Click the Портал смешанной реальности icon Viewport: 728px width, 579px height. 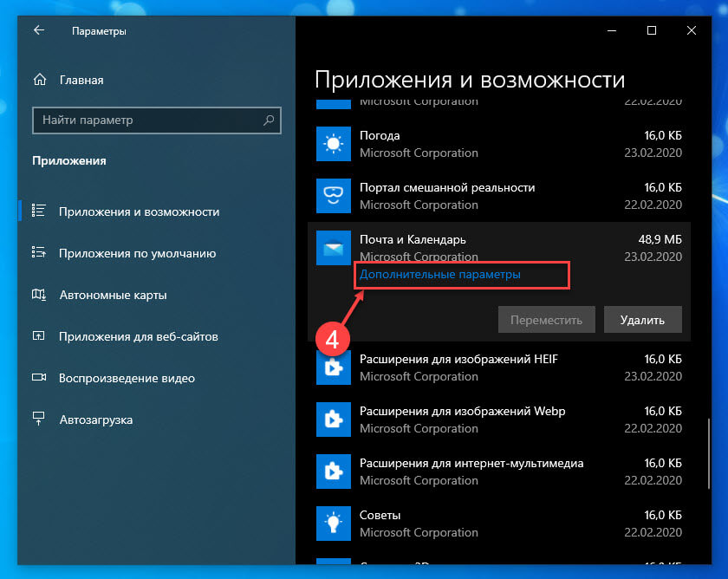click(334, 196)
